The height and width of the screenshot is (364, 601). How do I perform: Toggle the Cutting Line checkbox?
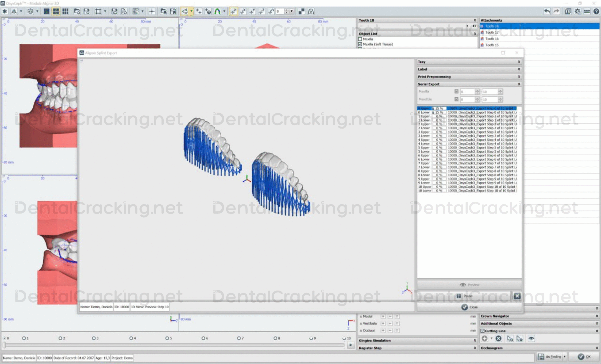coord(482,331)
